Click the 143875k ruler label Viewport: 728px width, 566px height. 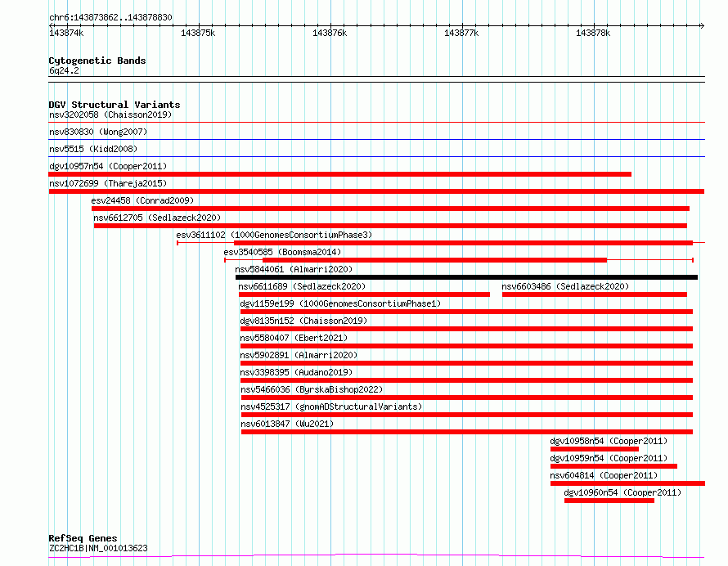tap(198, 33)
